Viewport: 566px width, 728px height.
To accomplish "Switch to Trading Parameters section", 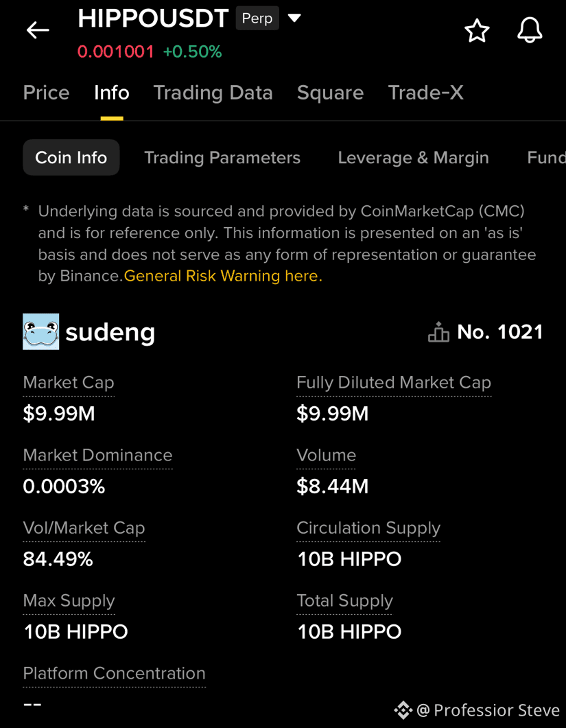I will point(222,157).
